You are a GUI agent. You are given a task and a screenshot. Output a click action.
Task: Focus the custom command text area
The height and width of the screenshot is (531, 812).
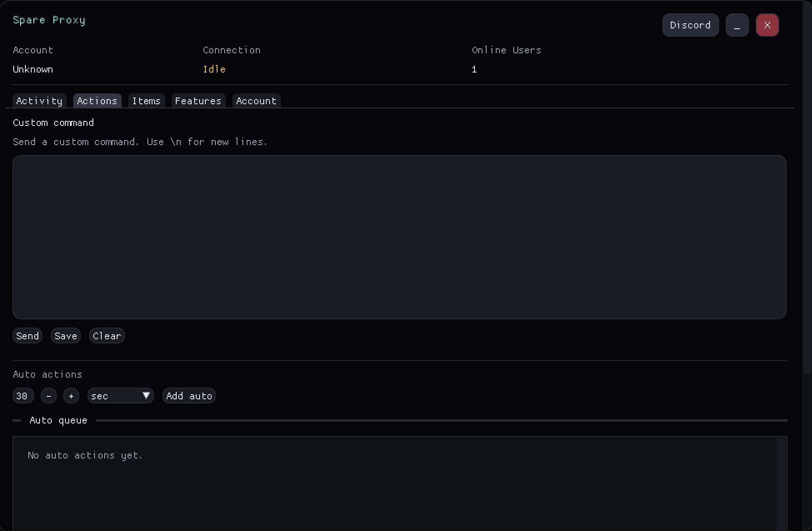point(399,237)
